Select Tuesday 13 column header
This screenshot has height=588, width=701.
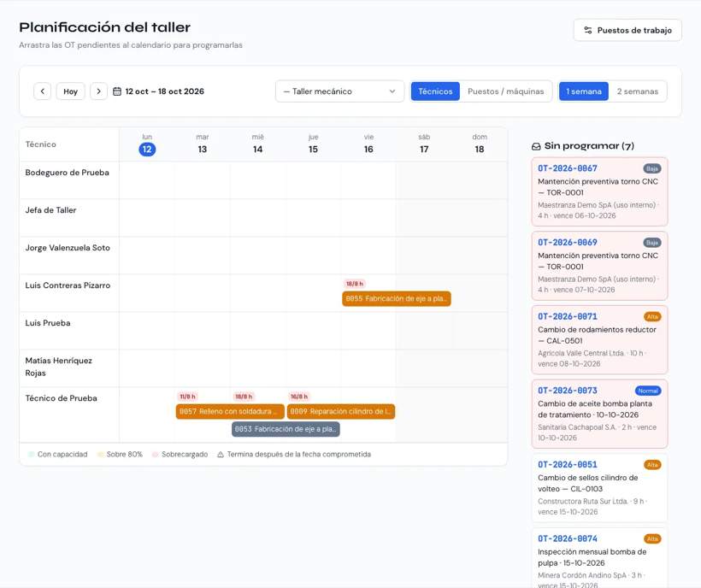point(203,144)
